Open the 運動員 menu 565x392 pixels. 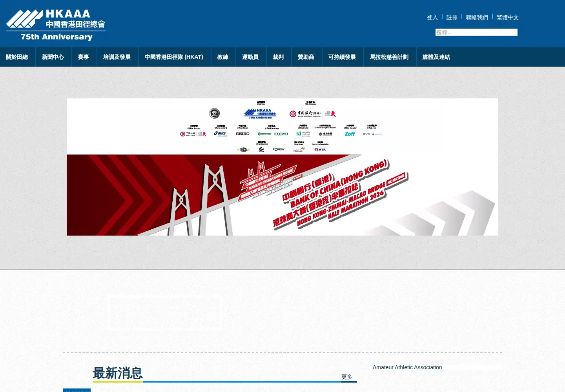pos(250,57)
